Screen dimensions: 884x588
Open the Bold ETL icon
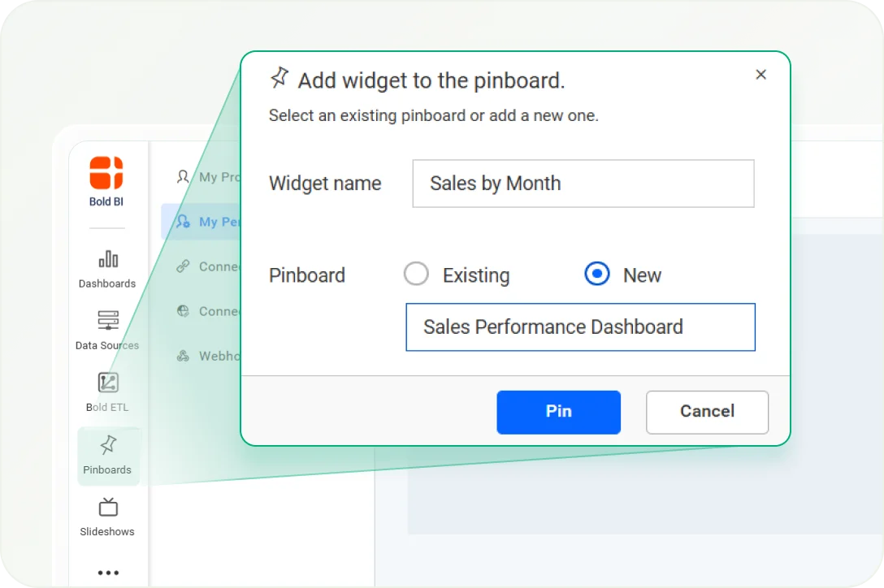coord(108,383)
